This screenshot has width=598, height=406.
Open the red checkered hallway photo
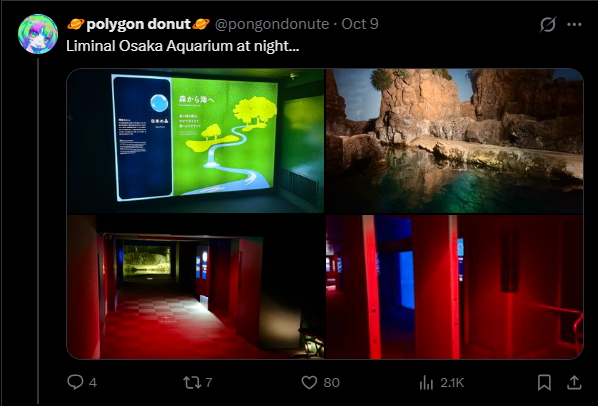pos(195,287)
